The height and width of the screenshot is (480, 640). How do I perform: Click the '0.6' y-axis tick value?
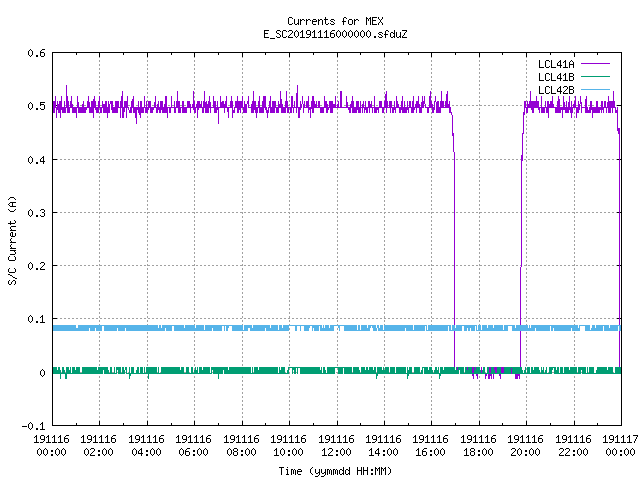36,53
